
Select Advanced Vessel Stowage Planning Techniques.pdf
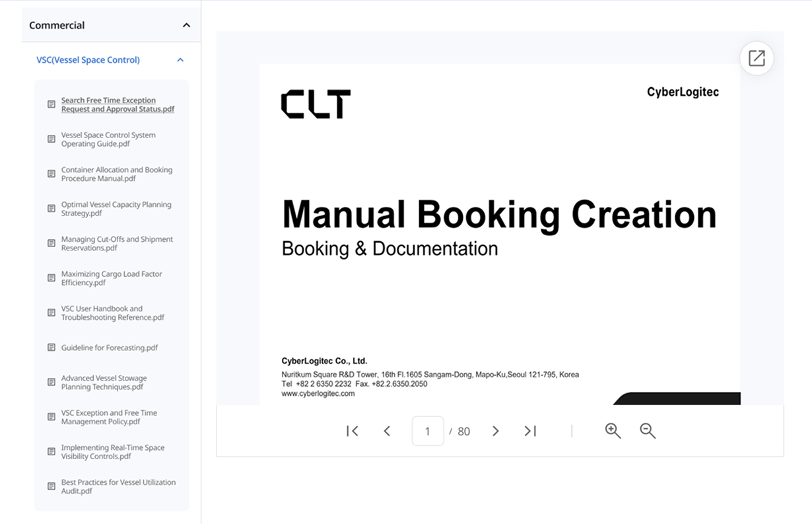coord(104,383)
